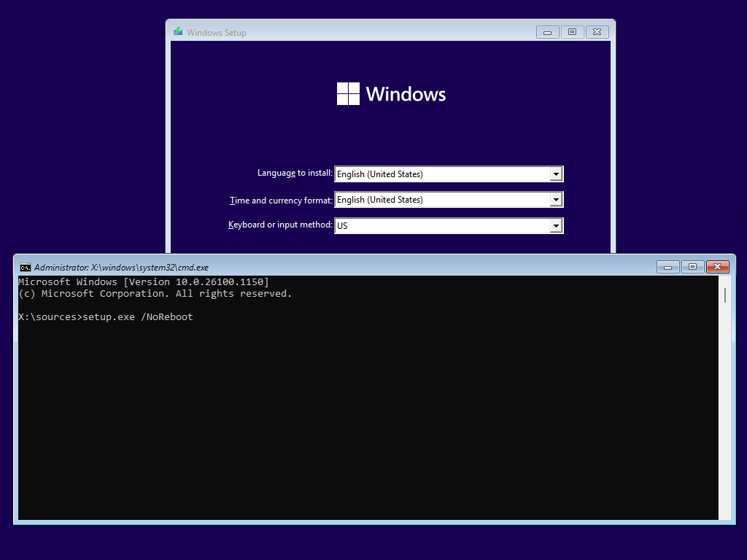Click the Language to install label
Viewport: 747px width, 560px height.
point(295,173)
